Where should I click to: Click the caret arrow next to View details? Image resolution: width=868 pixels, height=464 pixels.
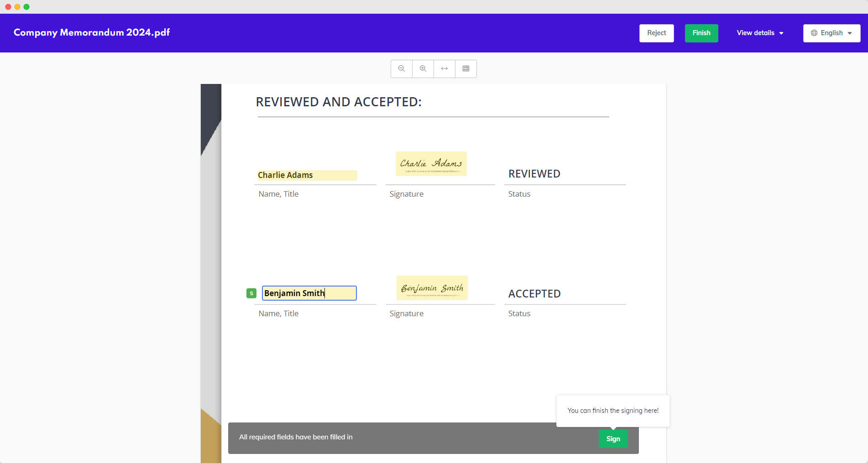click(x=781, y=33)
